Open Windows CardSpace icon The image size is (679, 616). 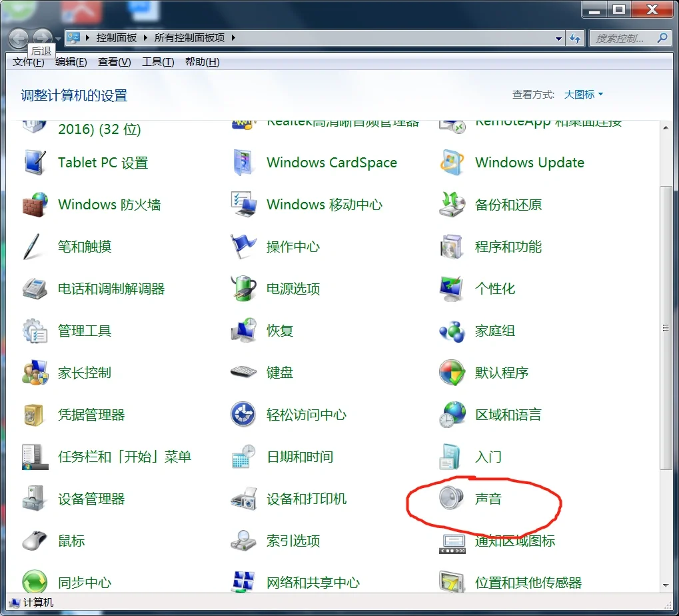243,163
